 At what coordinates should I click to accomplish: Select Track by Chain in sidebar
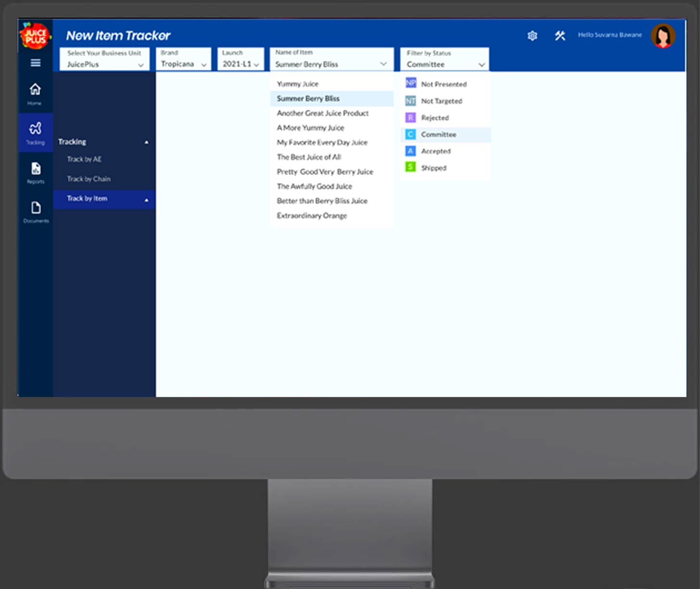tap(89, 179)
